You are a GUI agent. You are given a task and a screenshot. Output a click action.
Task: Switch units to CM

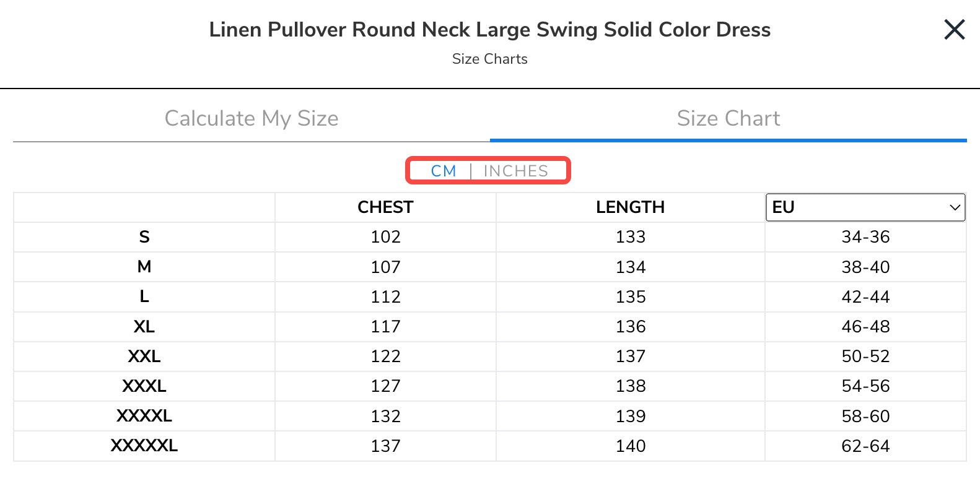[444, 171]
